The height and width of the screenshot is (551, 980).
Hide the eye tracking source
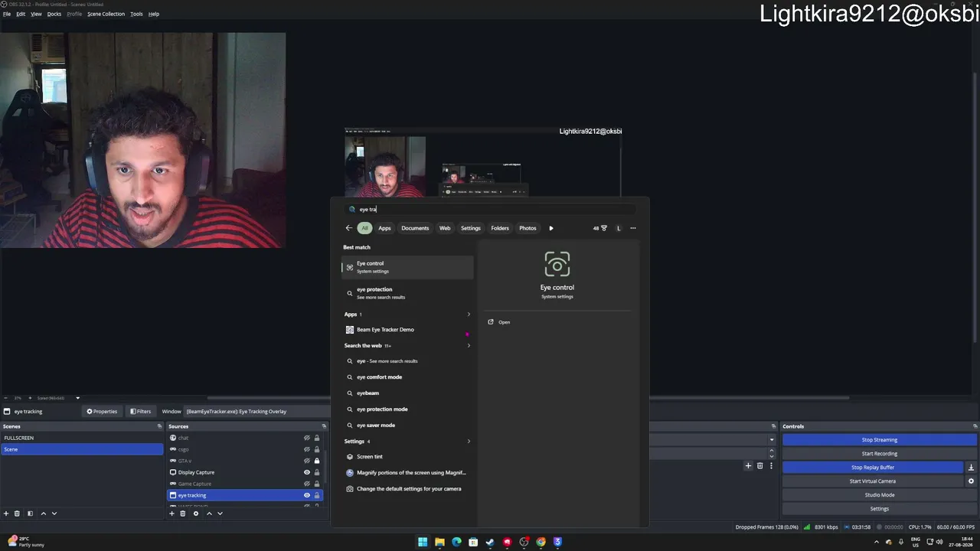(307, 495)
